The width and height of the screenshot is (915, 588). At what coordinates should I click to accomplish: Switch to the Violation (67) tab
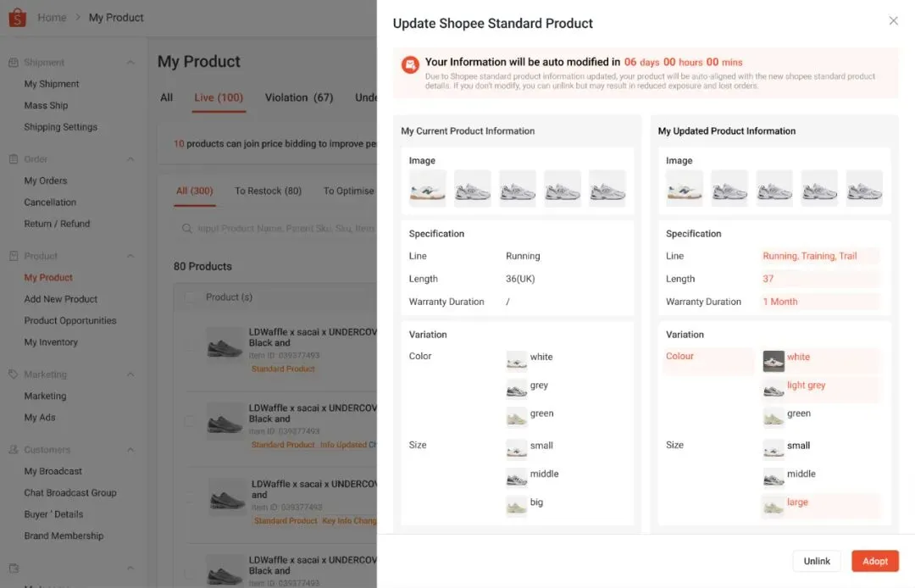point(298,97)
